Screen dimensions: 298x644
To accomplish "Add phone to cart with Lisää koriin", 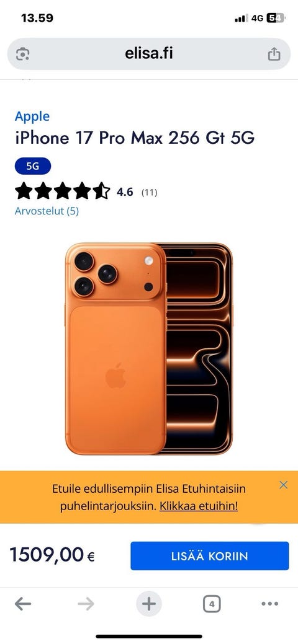I will [209, 556].
